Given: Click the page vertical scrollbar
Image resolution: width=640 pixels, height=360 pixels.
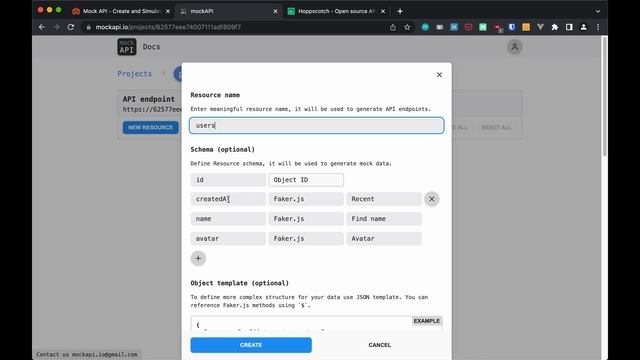Looking at the screenshot, I should tap(604, 96).
